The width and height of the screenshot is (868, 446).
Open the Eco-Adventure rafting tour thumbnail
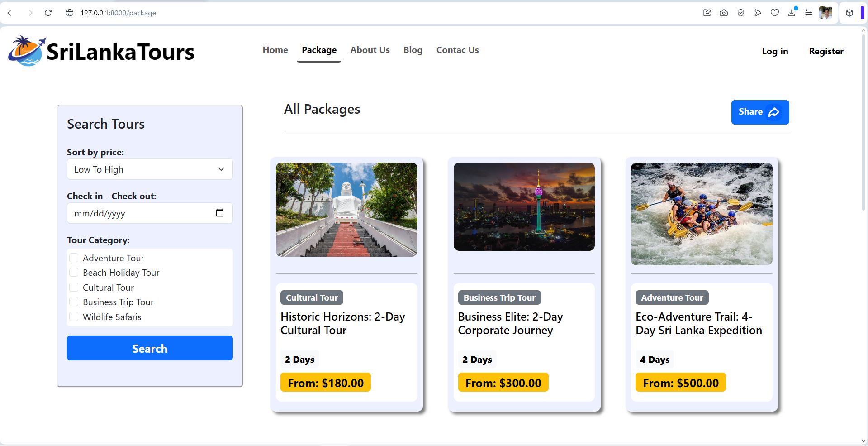click(702, 214)
